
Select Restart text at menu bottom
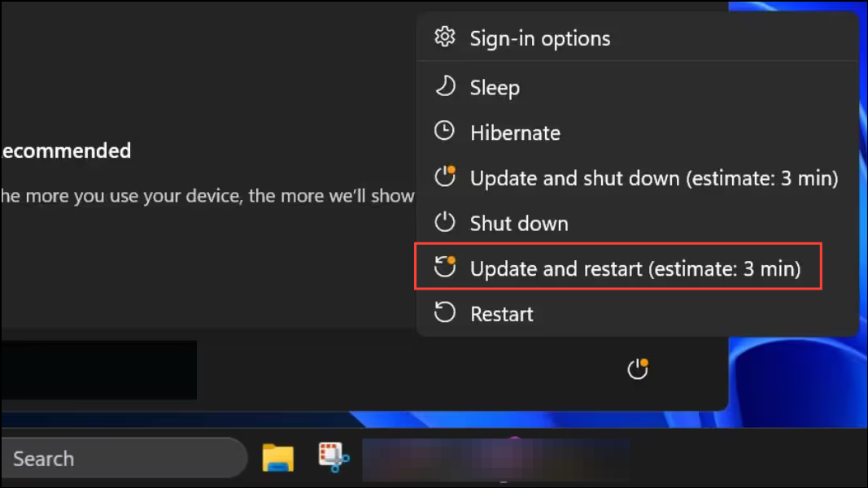[502, 314]
